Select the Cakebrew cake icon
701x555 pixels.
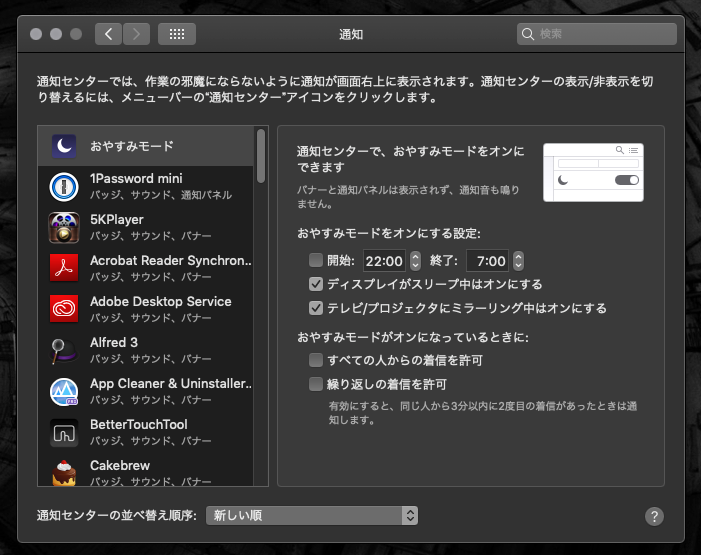tap(64, 472)
